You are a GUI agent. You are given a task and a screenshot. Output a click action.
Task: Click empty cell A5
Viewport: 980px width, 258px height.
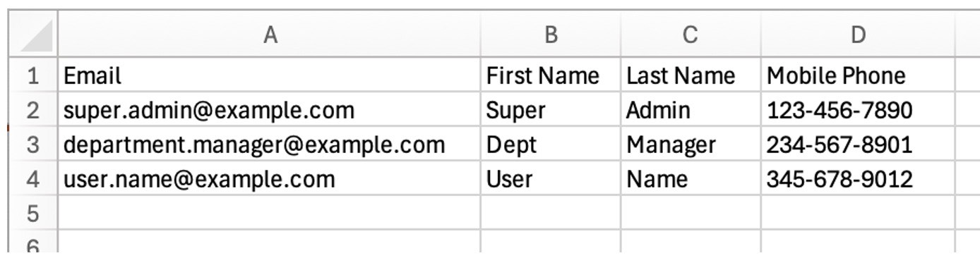pos(269,213)
